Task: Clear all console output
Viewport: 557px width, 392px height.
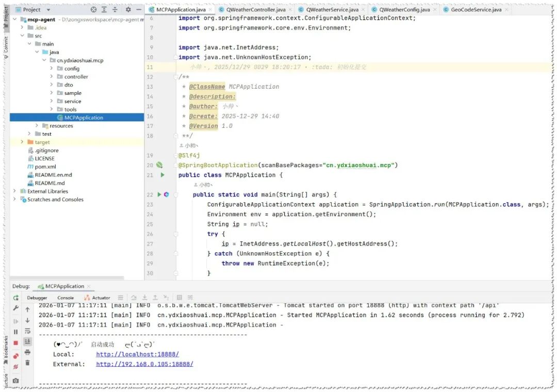Action: point(27,363)
